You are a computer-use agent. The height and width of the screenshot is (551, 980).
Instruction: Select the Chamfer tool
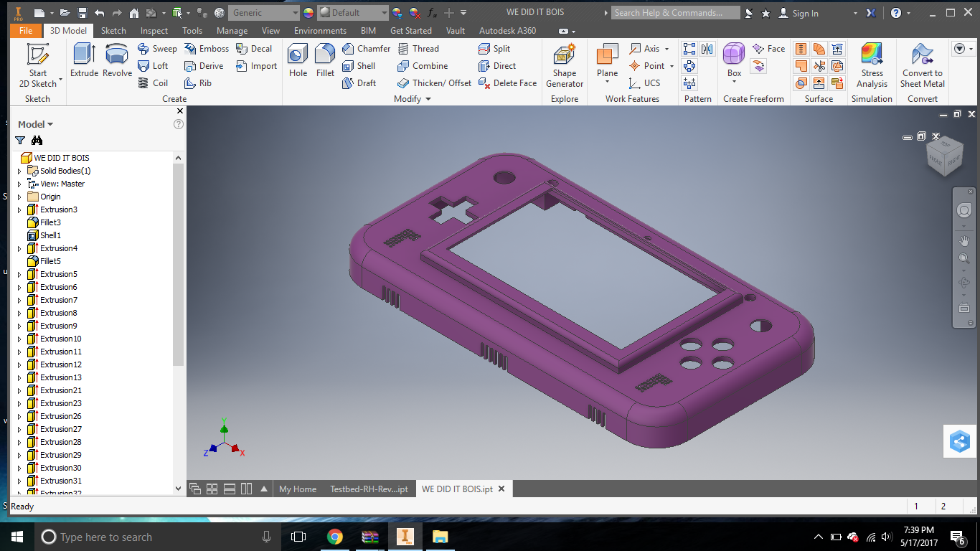pyautogui.click(x=366, y=49)
